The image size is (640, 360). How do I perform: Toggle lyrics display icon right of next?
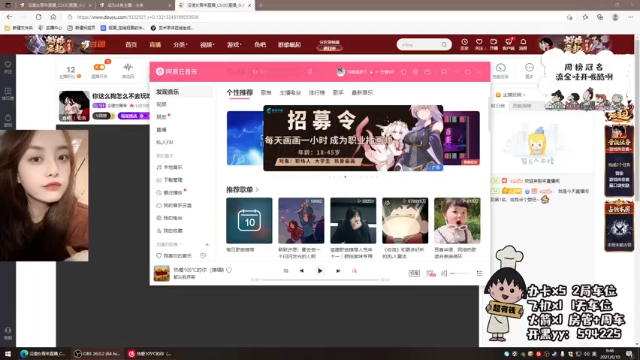click(354, 271)
